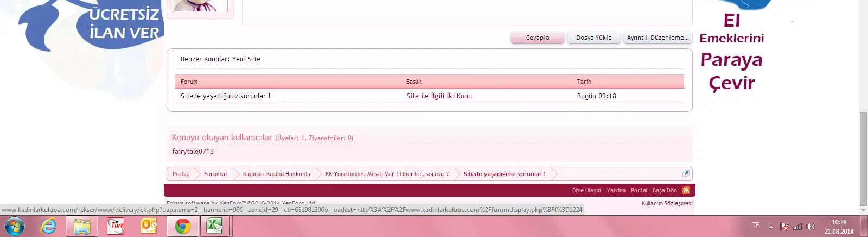Open Yardım footer link

616,190
